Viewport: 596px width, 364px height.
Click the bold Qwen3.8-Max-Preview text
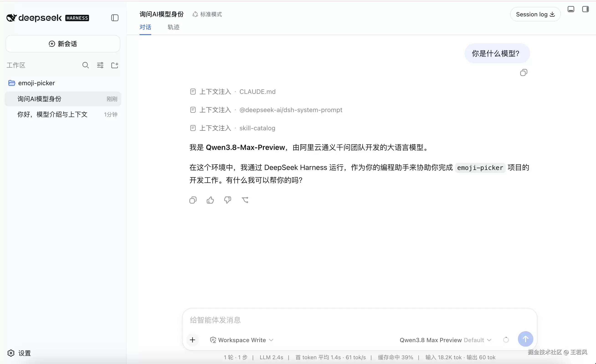coord(245,147)
